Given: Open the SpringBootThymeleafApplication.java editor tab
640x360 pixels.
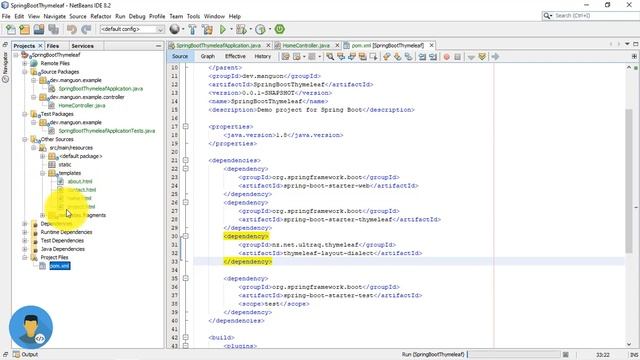Looking at the screenshot, I should click(x=218, y=45).
